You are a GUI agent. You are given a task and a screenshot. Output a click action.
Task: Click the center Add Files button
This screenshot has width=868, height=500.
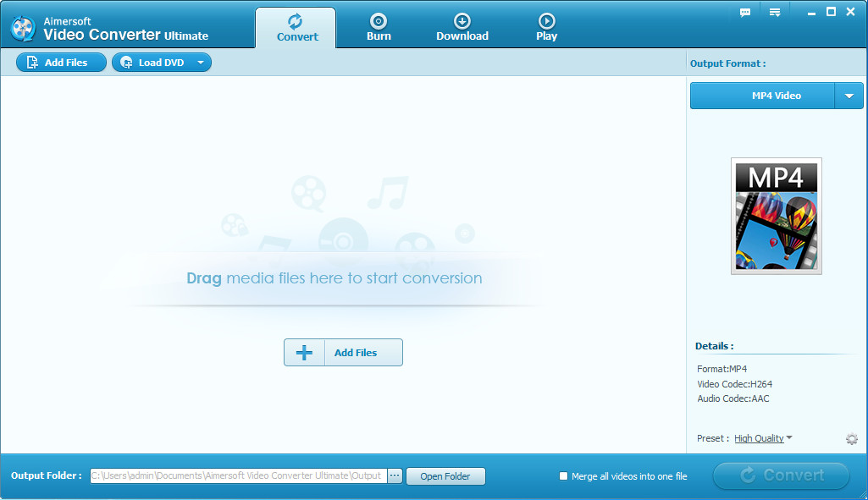pyautogui.click(x=343, y=352)
